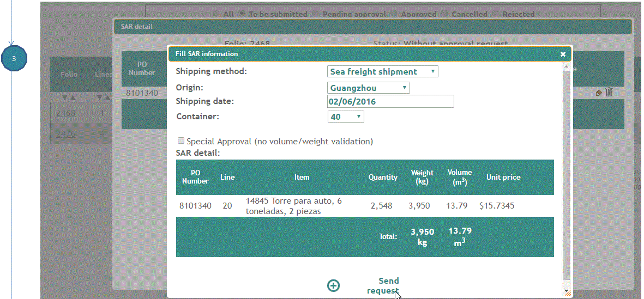This screenshot has width=644, height=299.
Task: Click the circled plus add icon
Action: tap(333, 285)
